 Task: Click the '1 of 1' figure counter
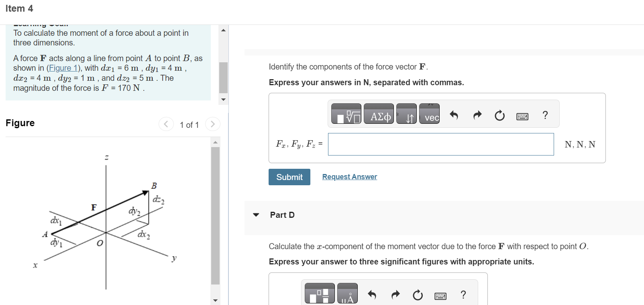tap(190, 125)
